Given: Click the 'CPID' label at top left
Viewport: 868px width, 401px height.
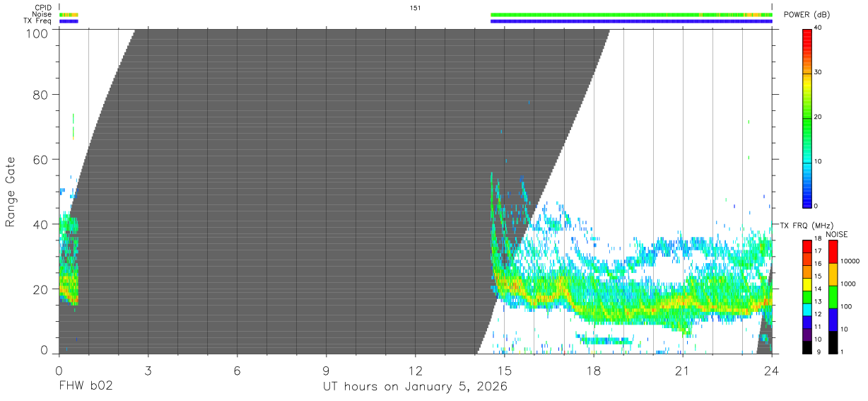Looking at the screenshot, I should pyautogui.click(x=43, y=8).
